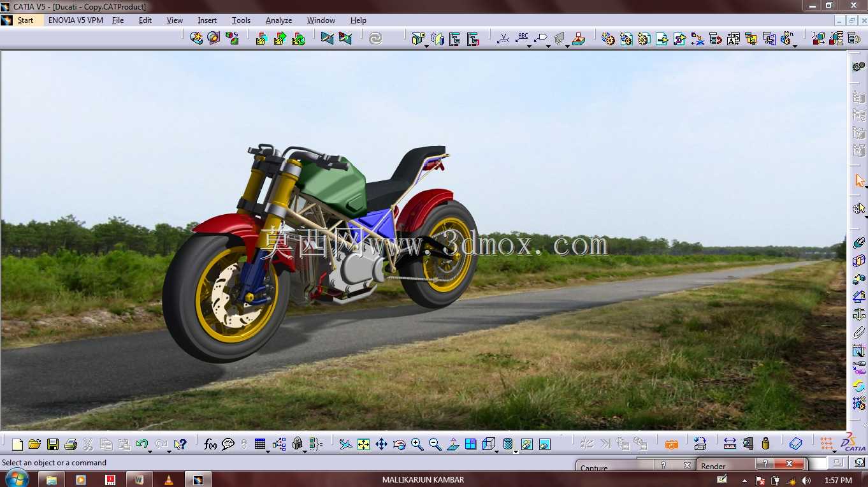868x487 pixels.
Task: Show hidden tray icons arrow
Action: point(745,480)
